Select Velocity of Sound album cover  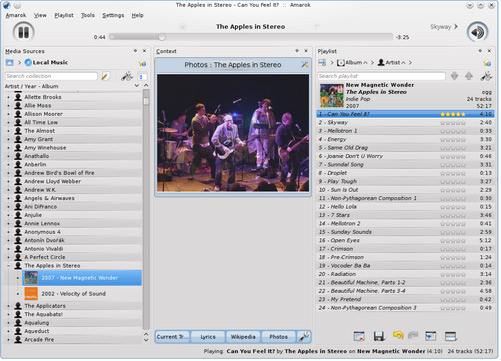click(x=31, y=294)
